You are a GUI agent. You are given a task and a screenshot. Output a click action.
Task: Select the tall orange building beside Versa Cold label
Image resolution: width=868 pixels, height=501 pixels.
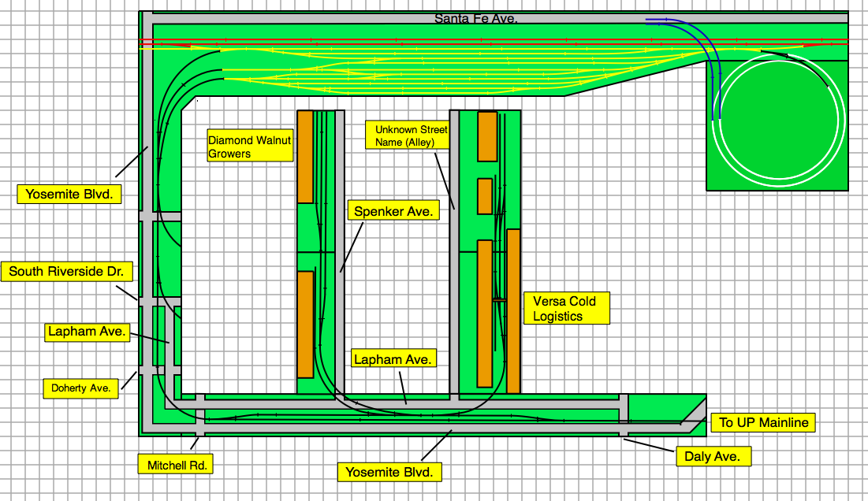coord(513,311)
